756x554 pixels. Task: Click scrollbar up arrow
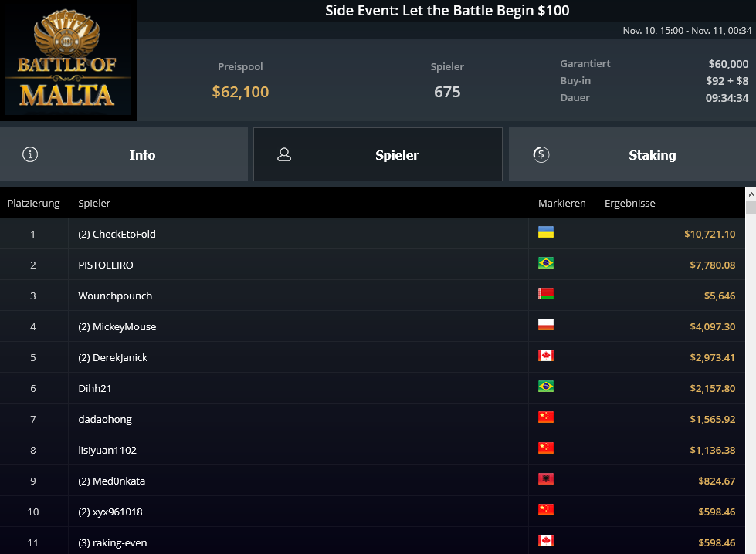click(751, 194)
